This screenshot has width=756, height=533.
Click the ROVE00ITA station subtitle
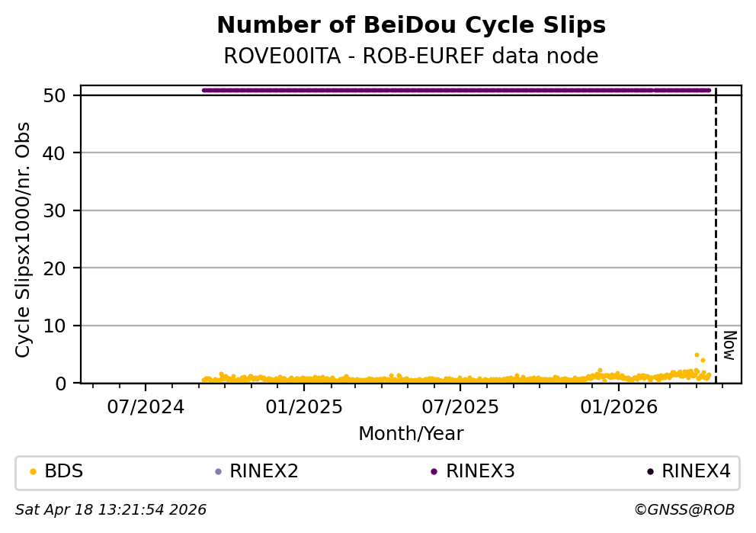(x=411, y=57)
